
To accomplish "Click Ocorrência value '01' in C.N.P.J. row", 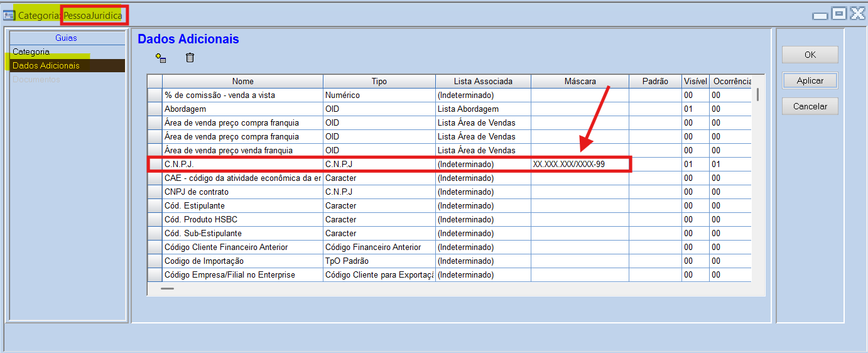I will 730,164.
